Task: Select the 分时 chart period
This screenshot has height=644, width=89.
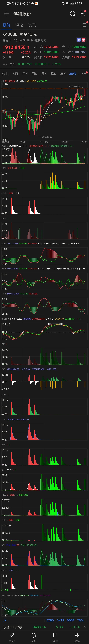Action: [x=5, y=74]
